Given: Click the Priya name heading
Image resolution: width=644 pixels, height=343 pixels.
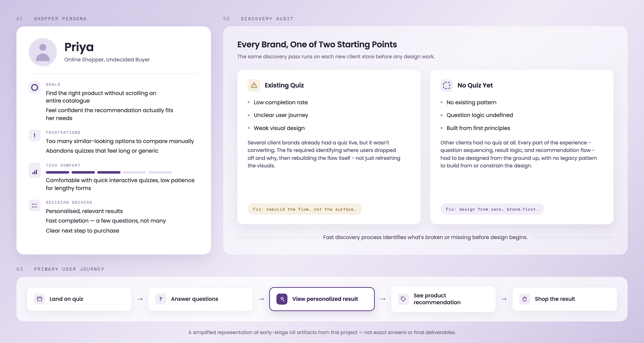Looking at the screenshot, I should [x=79, y=47].
